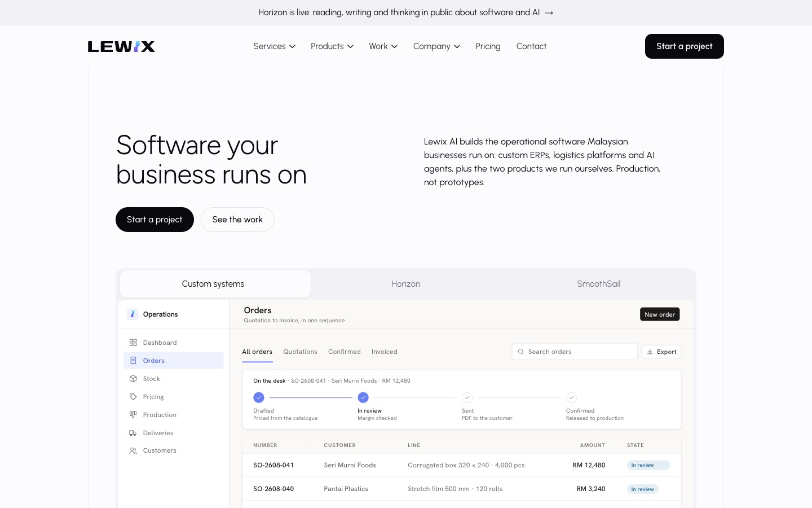Image resolution: width=812 pixels, height=508 pixels.
Task: Click the Dashboard grid icon
Action: click(133, 343)
